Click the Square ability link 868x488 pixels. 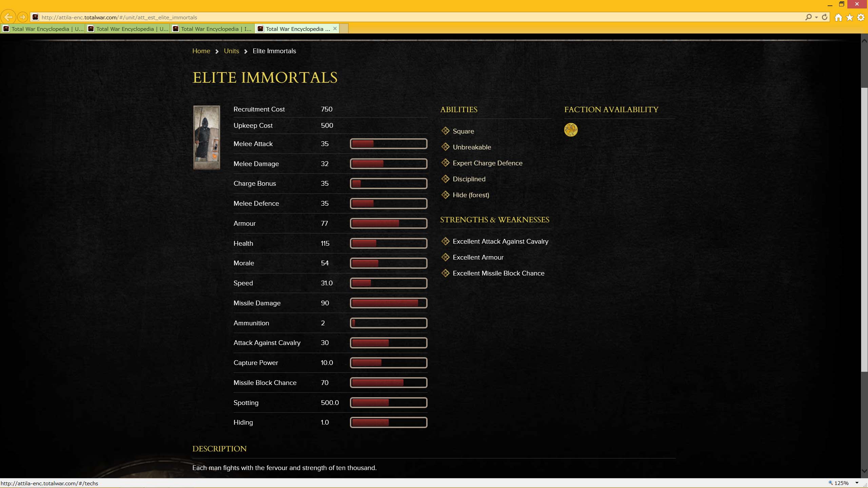pos(463,131)
